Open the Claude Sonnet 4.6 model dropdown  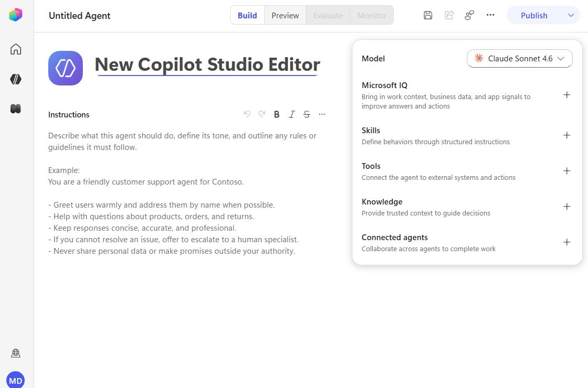[519, 59]
